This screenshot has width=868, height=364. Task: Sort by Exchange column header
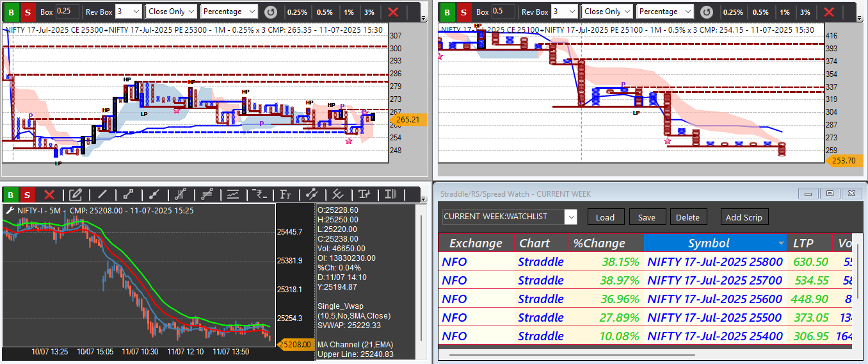click(476, 243)
